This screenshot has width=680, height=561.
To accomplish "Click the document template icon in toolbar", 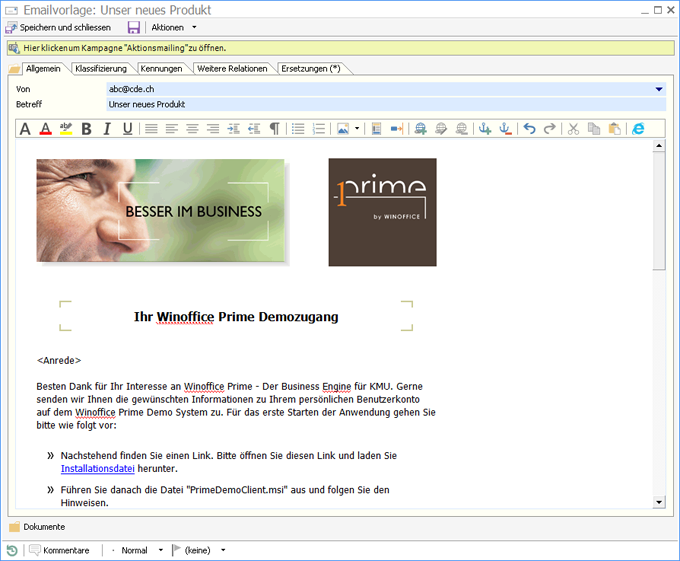I will pos(376,129).
